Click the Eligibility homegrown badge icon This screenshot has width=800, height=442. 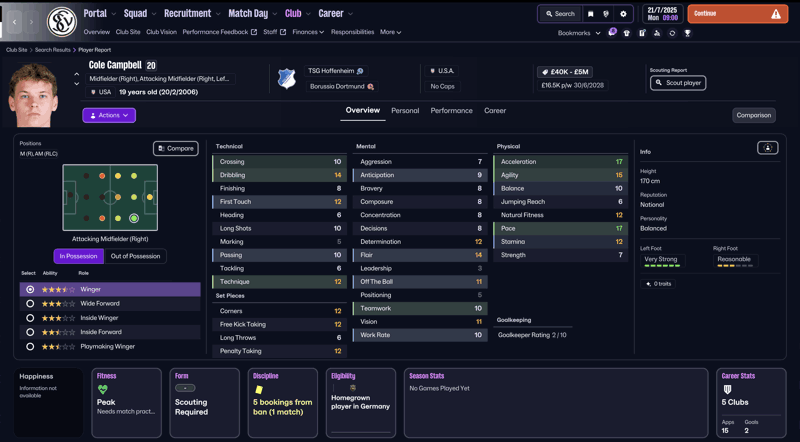click(x=353, y=388)
